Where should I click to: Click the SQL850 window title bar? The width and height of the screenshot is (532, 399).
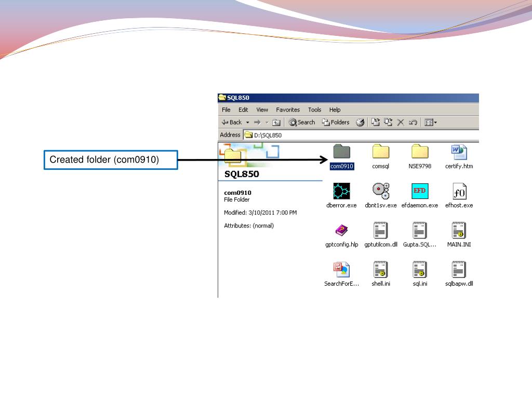click(348, 98)
